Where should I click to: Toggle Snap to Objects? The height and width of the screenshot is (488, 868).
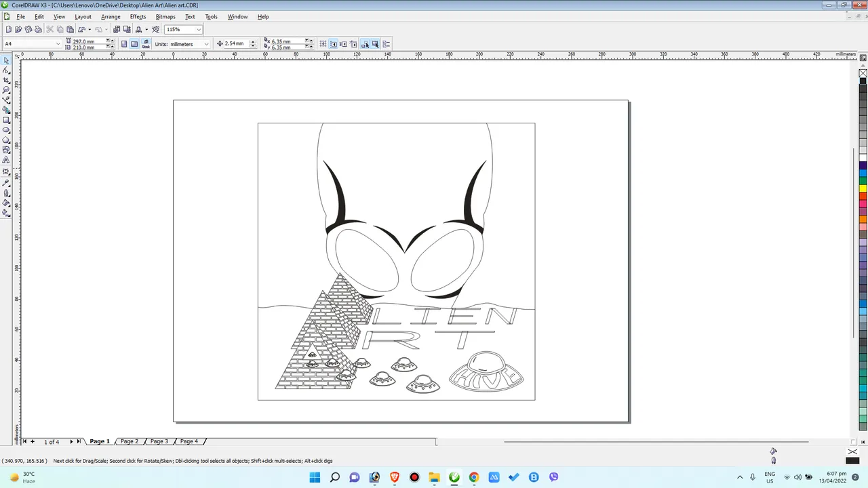click(x=343, y=44)
